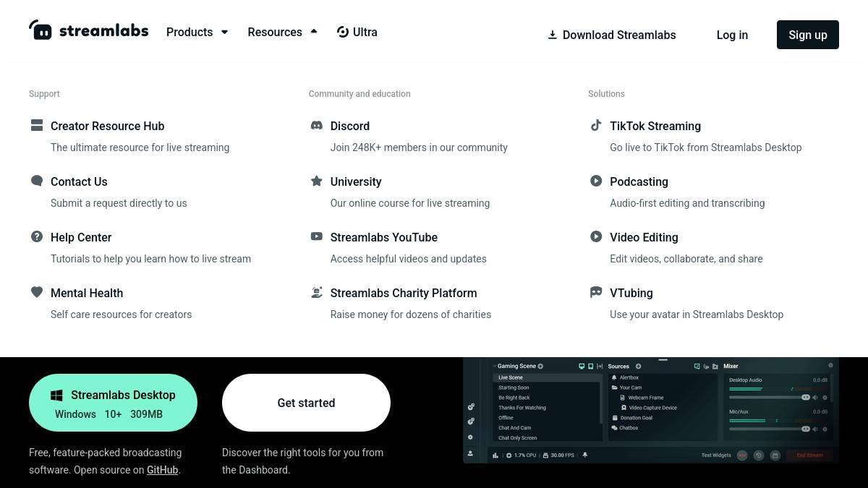868x488 pixels.
Task: Click Streamlabs Desktop Windows download button
Action: pos(113,403)
